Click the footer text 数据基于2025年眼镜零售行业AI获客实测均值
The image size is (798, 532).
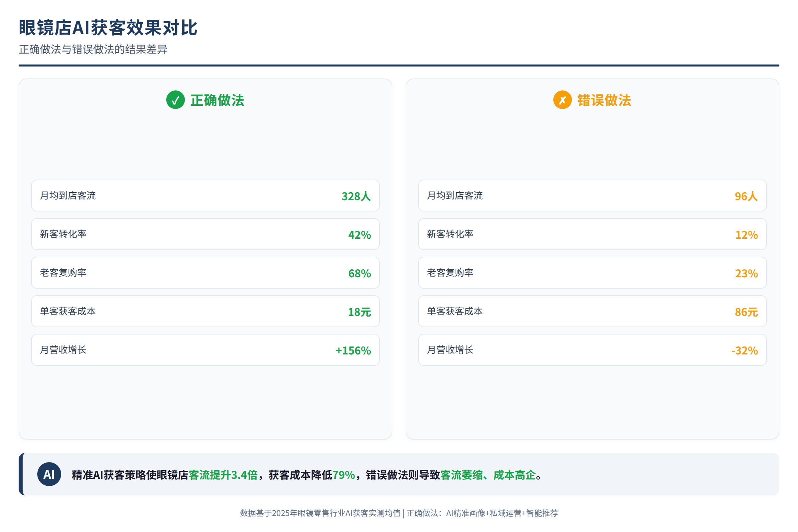pyautogui.click(x=320, y=513)
